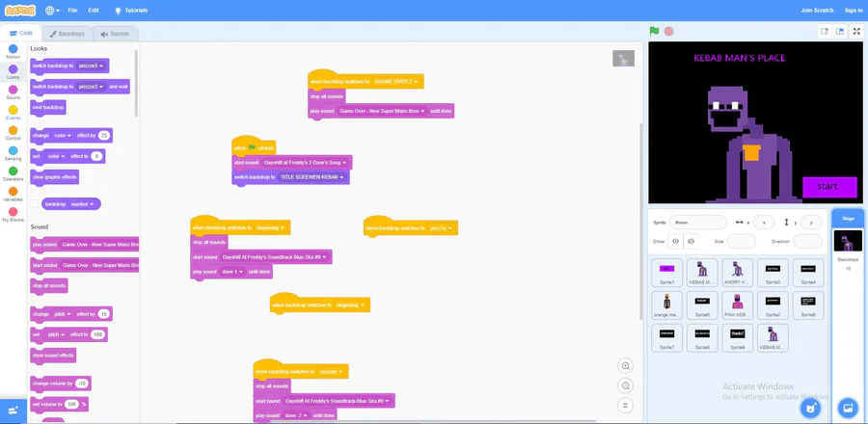Click the sprite Name input field
Screen dimensions: 868x424
pos(698,223)
